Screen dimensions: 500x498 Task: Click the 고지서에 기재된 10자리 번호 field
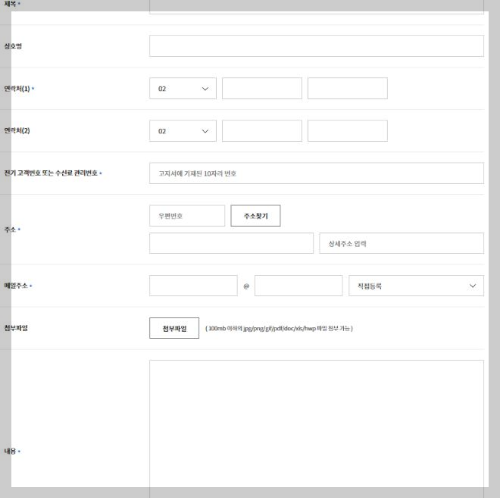click(316, 173)
